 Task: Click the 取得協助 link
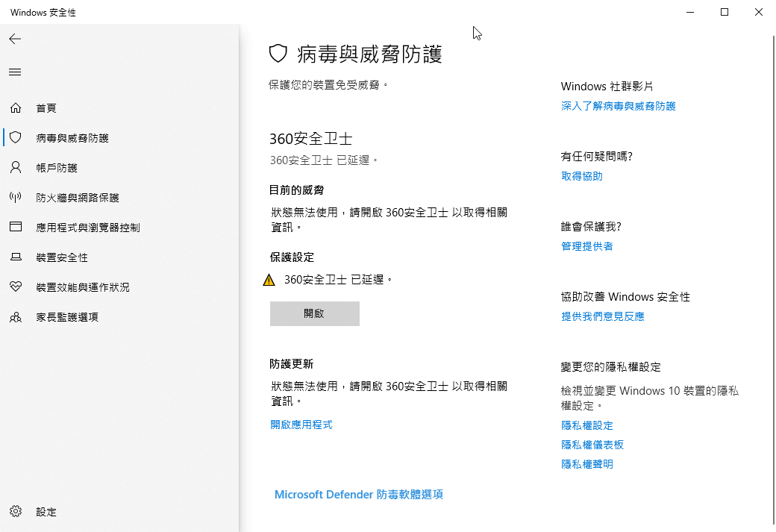point(581,176)
